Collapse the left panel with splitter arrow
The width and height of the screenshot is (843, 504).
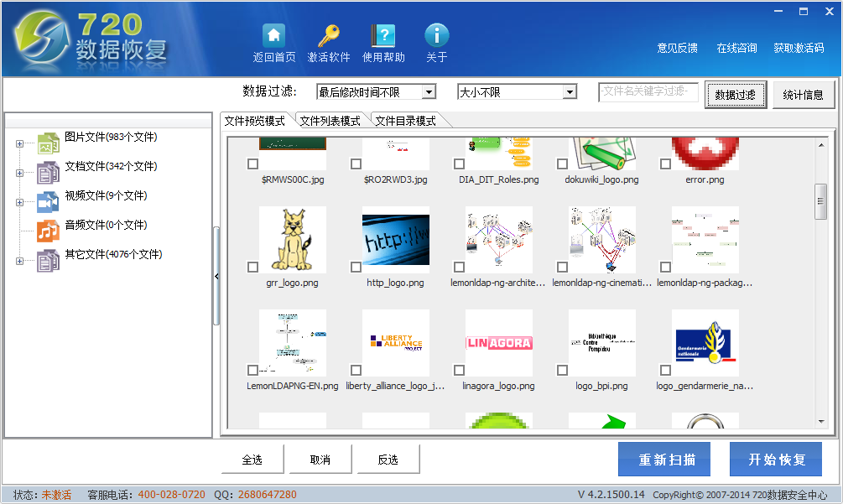tap(216, 276)
